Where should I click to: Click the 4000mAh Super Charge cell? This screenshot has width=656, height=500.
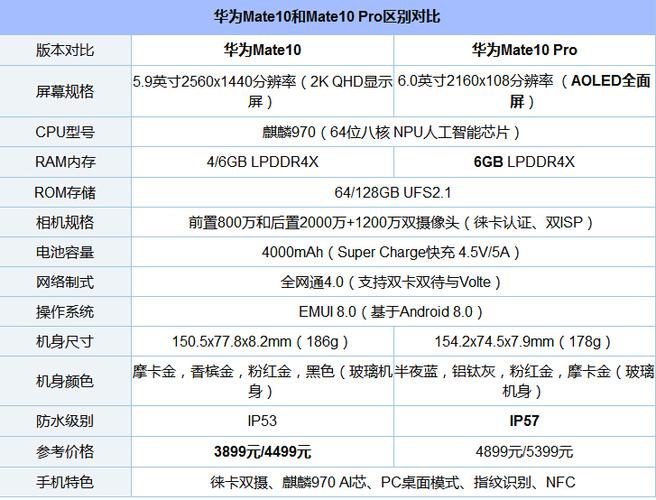[391, 252]
